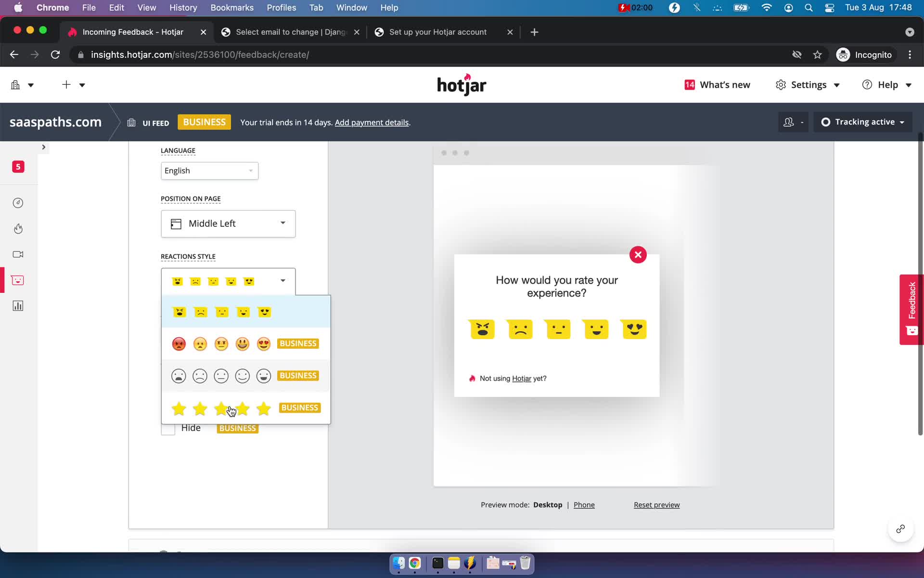Select the outline smiley faces reaction style
924x578 pixels.
click(221, 376)
